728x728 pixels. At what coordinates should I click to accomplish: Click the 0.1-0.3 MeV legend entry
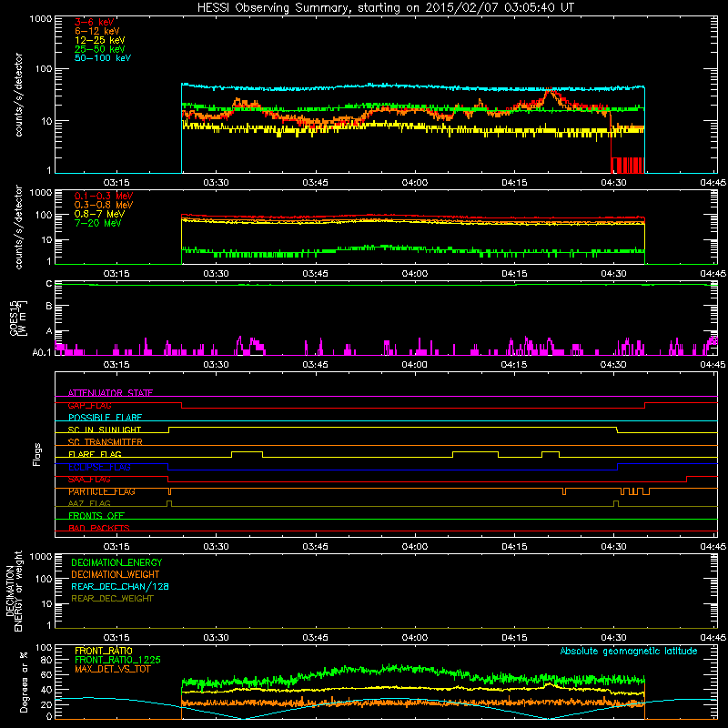[x=104, y=196]
